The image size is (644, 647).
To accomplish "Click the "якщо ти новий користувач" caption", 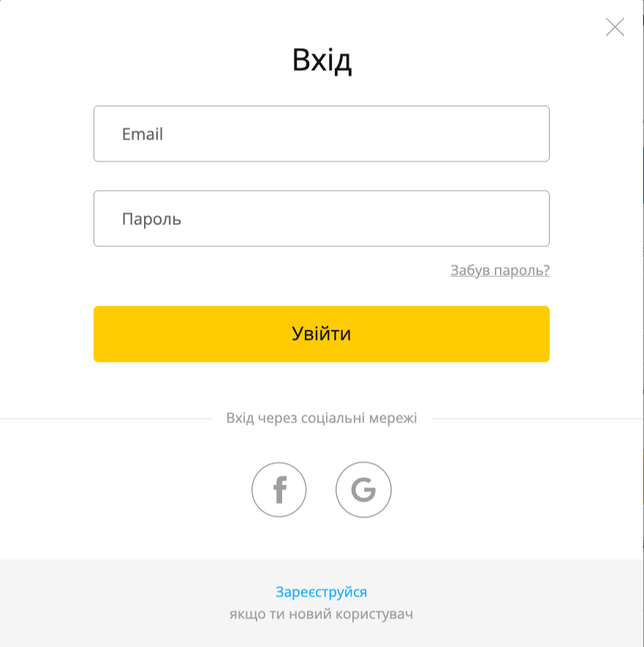I will (321, 614).
